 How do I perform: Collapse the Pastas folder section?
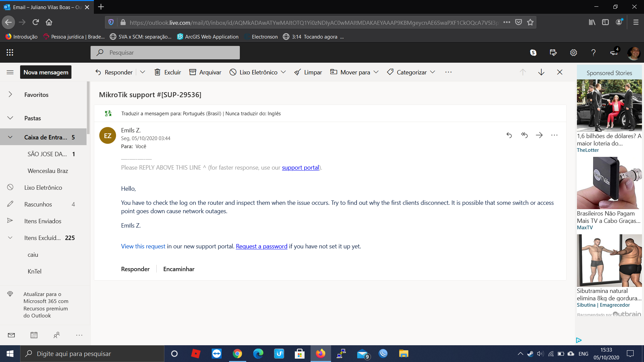point(10,118)
